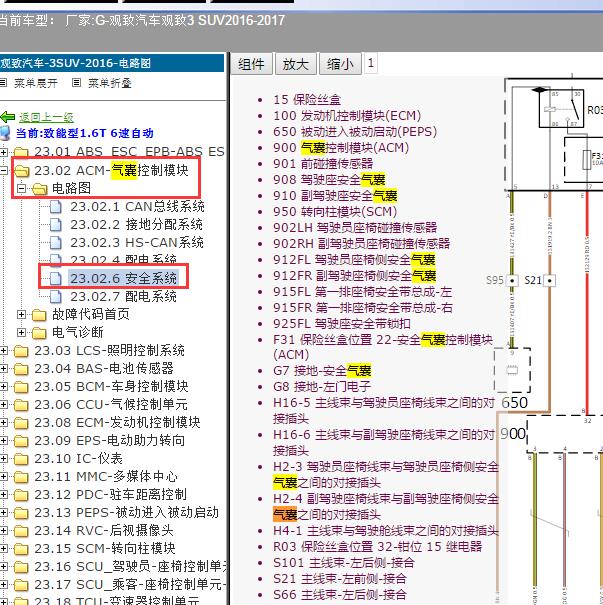Click the green back arrow icon
The height and width of the screenshot is (605, 603).
coord(7,117)
